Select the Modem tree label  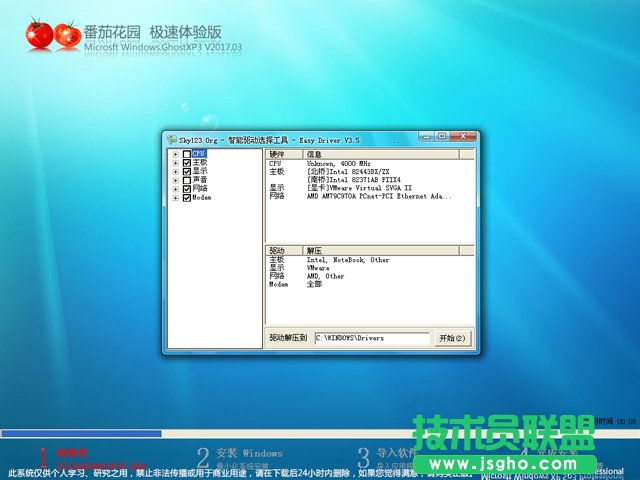click(202, 198)
